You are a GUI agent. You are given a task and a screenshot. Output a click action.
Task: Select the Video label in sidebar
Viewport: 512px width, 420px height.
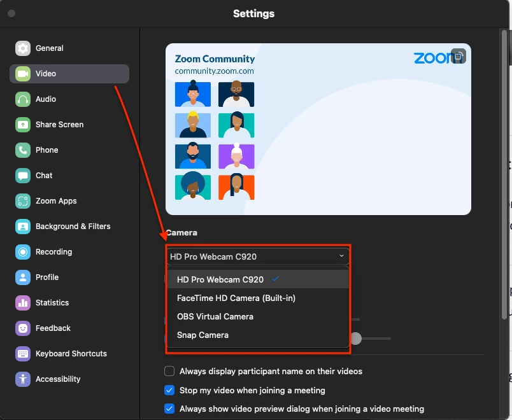tap(46, 74)
